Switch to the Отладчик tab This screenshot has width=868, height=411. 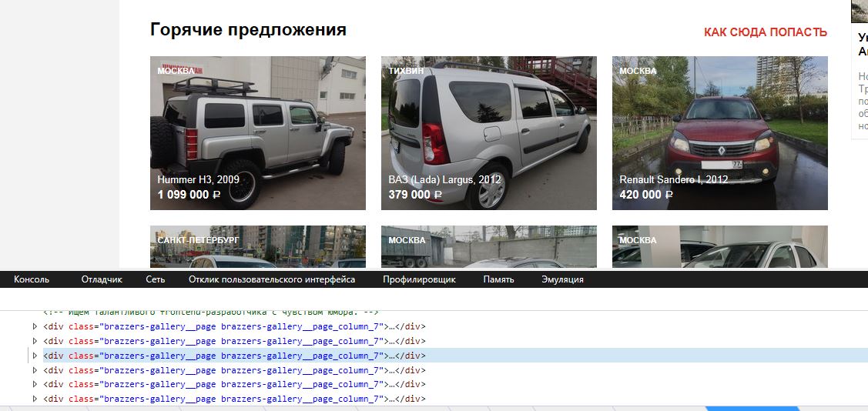[x=102, y=279]
